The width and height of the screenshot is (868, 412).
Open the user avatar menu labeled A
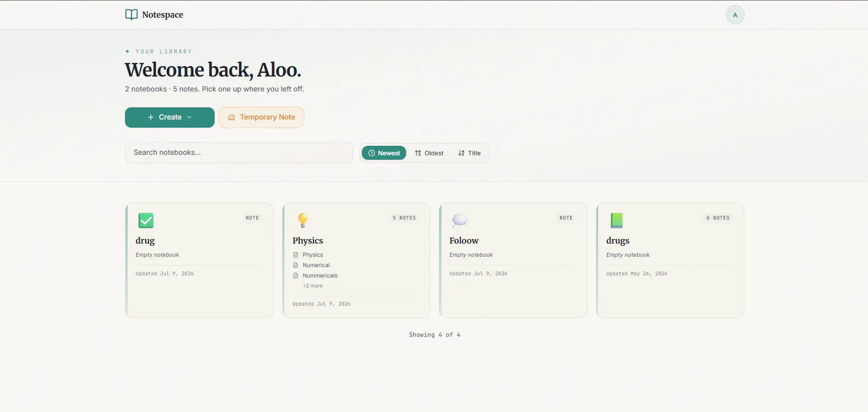point(735,15)
